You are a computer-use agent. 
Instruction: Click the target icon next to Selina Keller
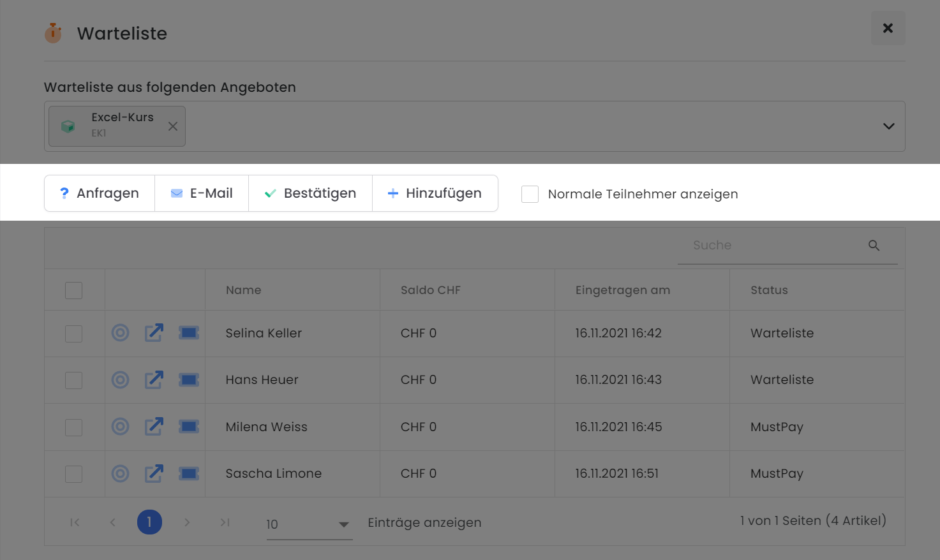[x=120, y=333]
